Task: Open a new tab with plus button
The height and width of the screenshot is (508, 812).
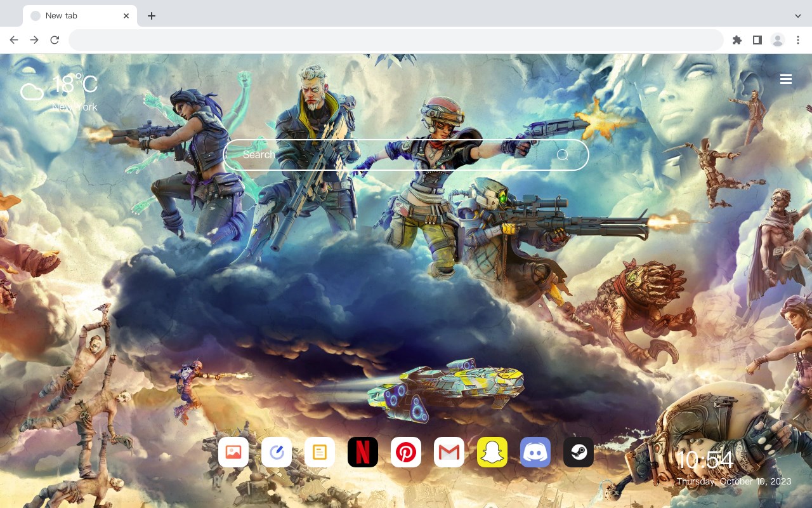Action: (x=151, y=16)
